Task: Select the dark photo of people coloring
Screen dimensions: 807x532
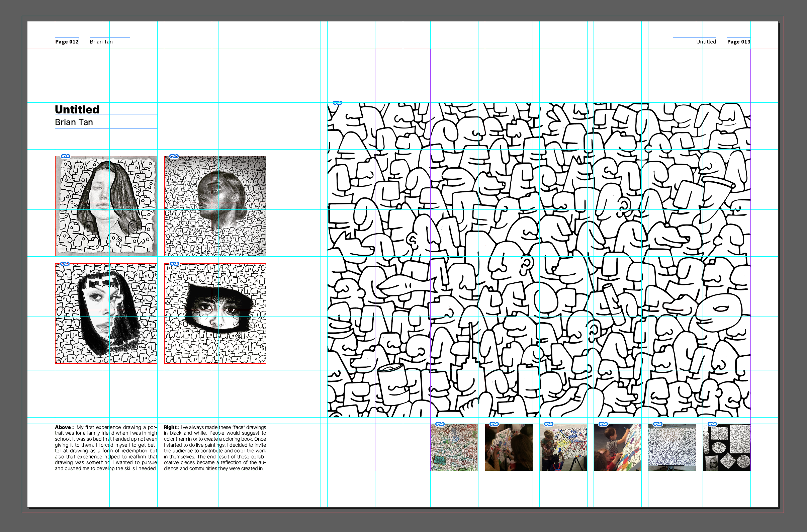Action: click(x=509, y=448)
